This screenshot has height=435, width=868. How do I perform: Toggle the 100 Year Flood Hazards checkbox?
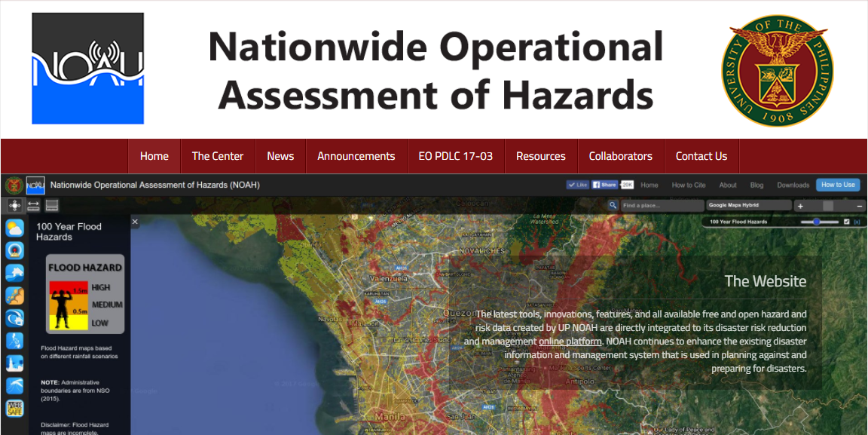point(847,222)
